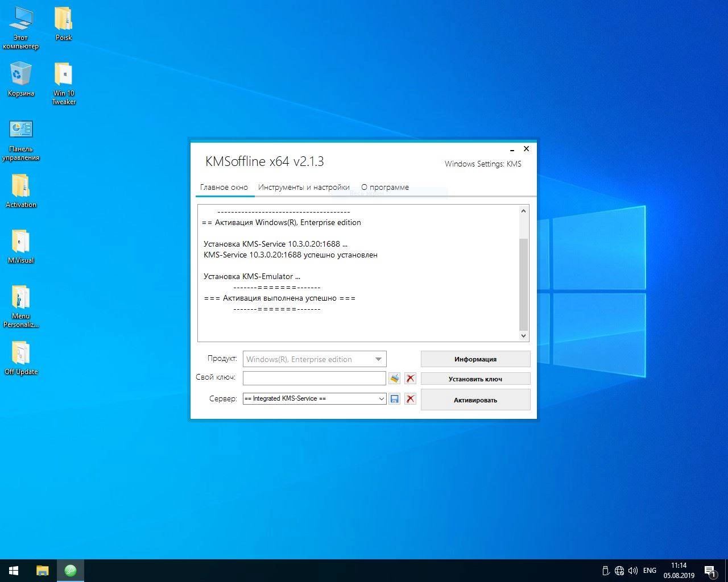Viewport: 728px width, 582px height.
Task: Click the line Установка KMS-Emulator ...
Action: pyautogui.click(x=252, y=277)
